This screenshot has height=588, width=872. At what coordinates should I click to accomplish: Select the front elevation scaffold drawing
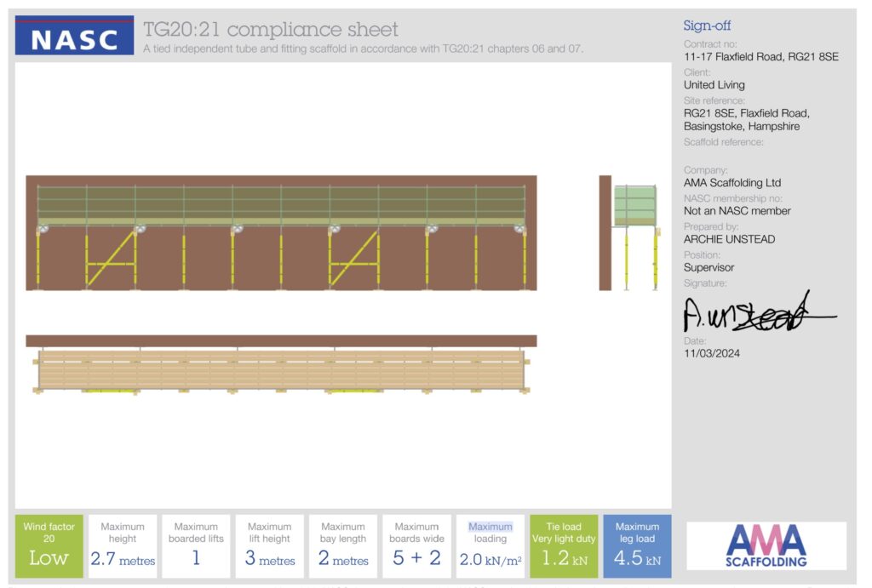click(x=281, y=233)
